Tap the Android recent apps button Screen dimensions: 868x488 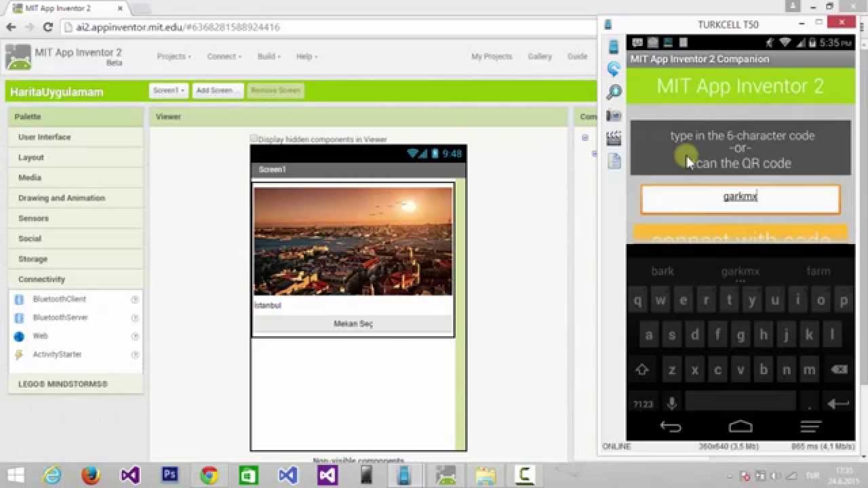coord(811,427)
